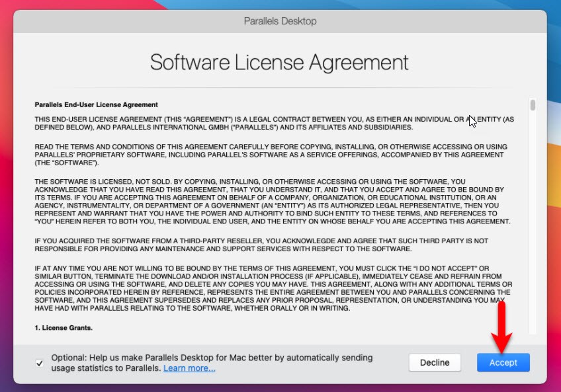Select the Parallels End-User License Agreement heading
This screenshot has height=392, width=561.
tap(96, 105)
